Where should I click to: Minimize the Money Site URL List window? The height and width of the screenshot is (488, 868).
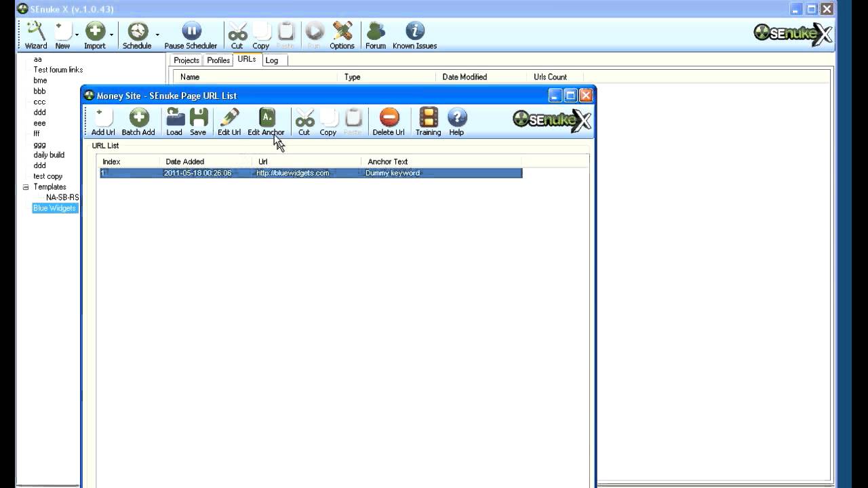coord(555,96)
